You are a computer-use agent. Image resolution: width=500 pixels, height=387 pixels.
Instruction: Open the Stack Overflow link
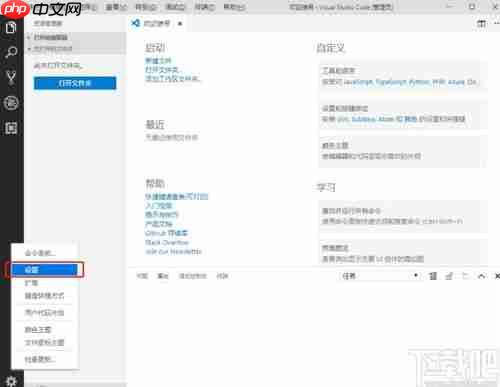tap(167, 242)
